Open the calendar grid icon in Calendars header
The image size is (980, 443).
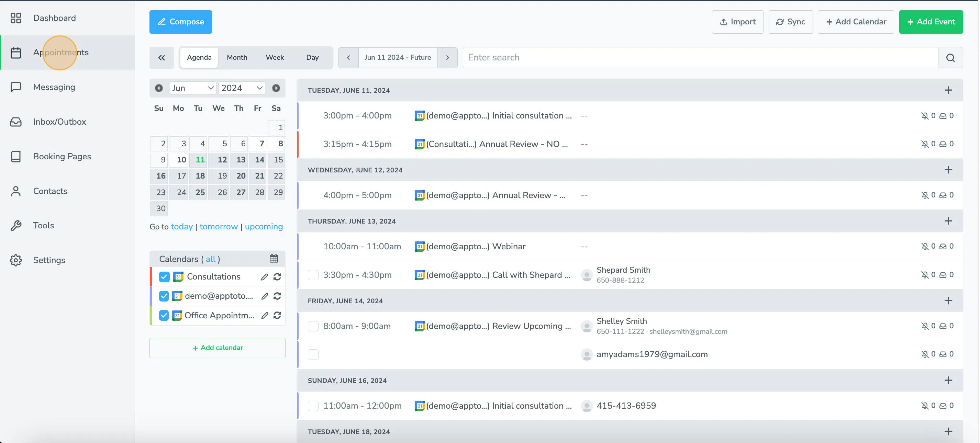pyautogui.click(x=274, y=259)
